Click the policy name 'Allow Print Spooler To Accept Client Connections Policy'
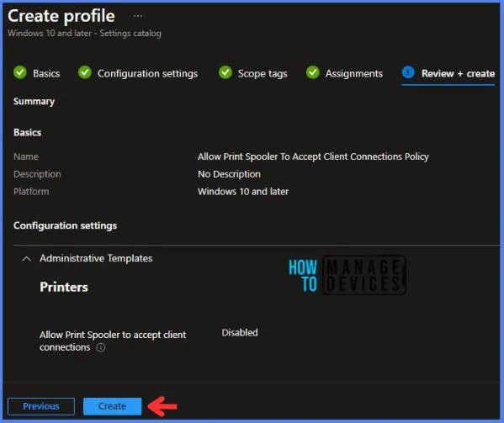This screenshot has height=423, width=504. 313,156
